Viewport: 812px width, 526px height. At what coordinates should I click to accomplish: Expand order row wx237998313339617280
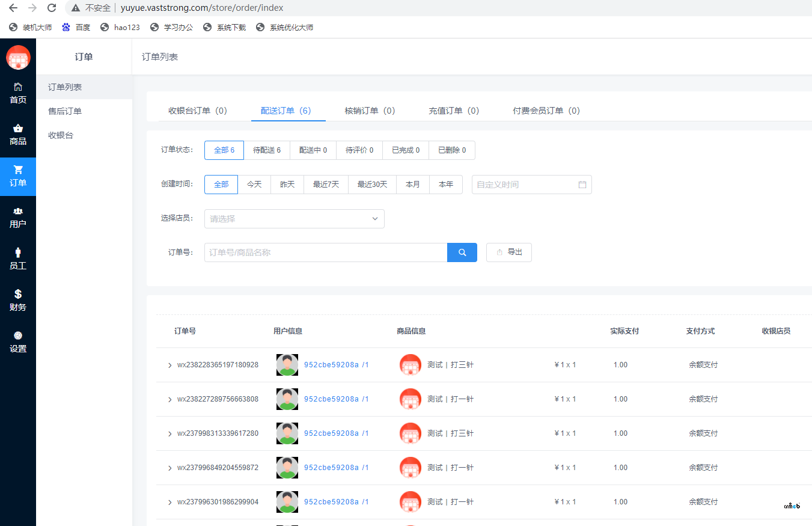click(170, 434)
